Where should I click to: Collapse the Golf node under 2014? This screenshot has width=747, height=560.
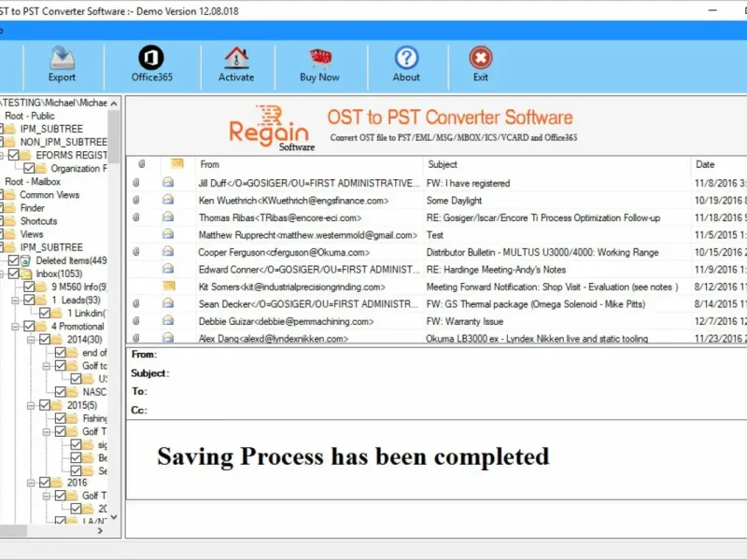click(x=47, y=366)
